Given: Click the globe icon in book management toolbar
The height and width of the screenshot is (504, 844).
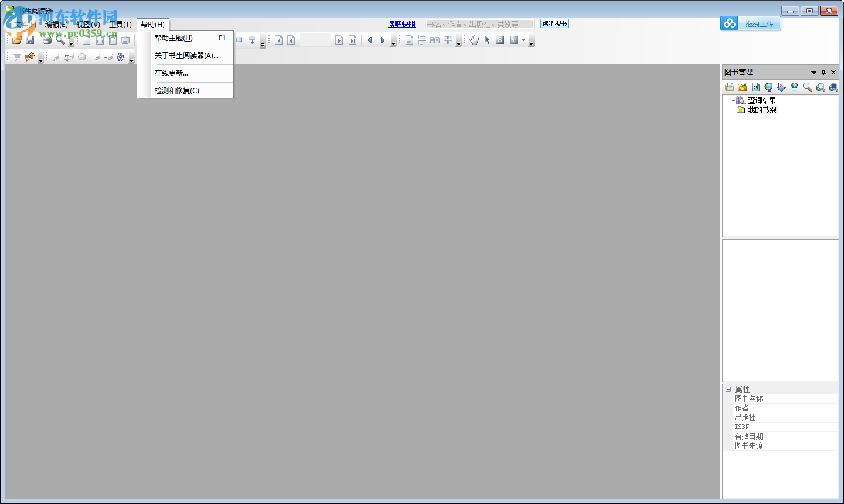Looking at the screenshot, I should pos(794,87).
